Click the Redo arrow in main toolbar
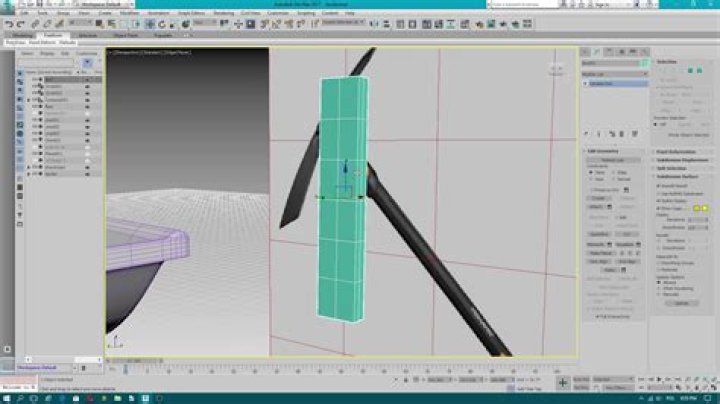The width and height of the screenshot is (720, 404). click(20, 24)
